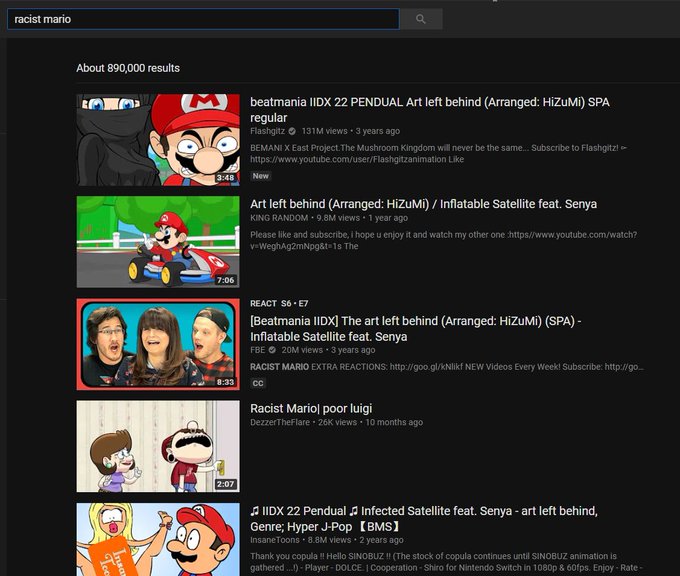Open title 'IIDX 22 Pendual Infected Satellite feat. Senya'
The image size is (680, 576).
point(424,519)
